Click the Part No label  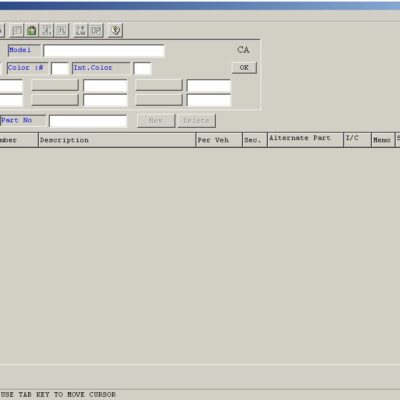pos(22,120)
